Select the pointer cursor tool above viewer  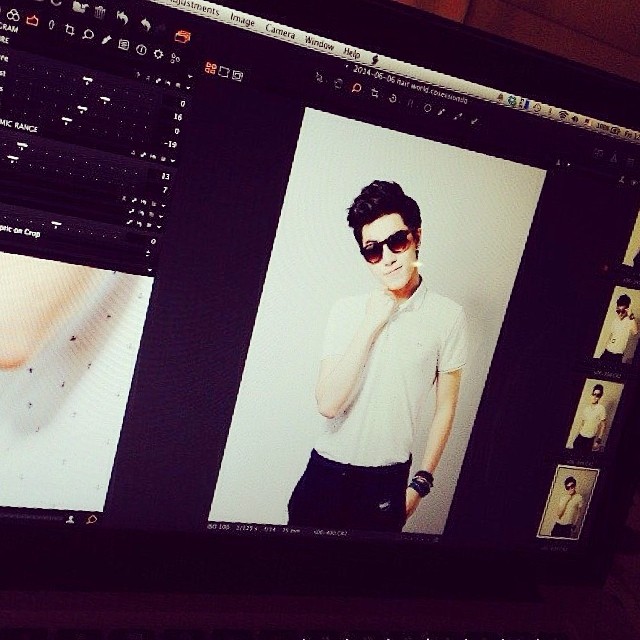pyautogui.click(x=320, y=78)
